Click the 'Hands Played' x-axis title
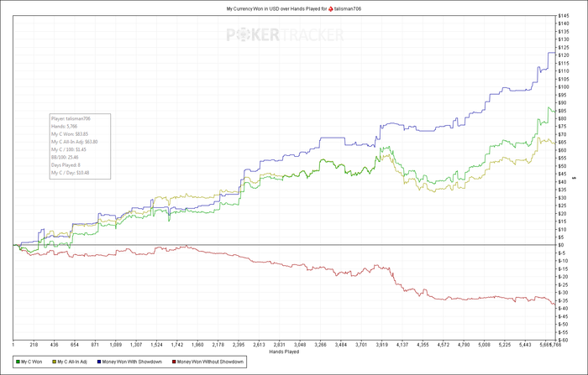 [284, 352]
